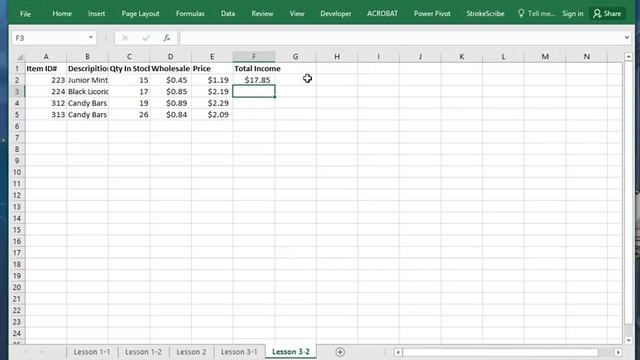The height and width of the screenshot is (360, 640).
Task: Select column A header
Action: tap(46, 56)
